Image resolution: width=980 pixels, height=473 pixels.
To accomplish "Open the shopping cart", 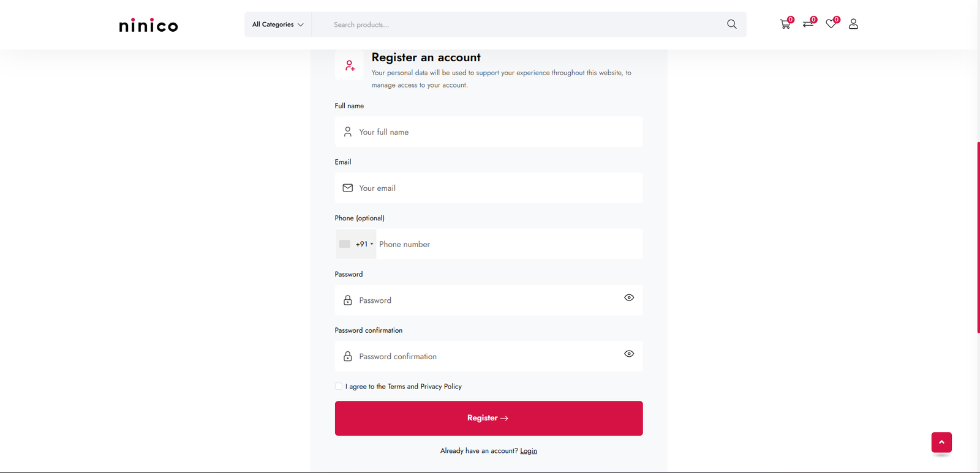I will pyautogui.click(x=785, y=24).
